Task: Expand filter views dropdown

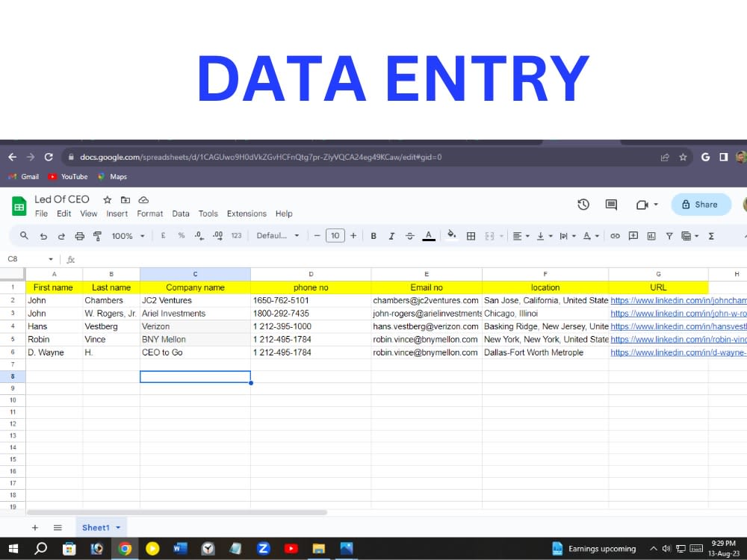Action: pos(697,236)
